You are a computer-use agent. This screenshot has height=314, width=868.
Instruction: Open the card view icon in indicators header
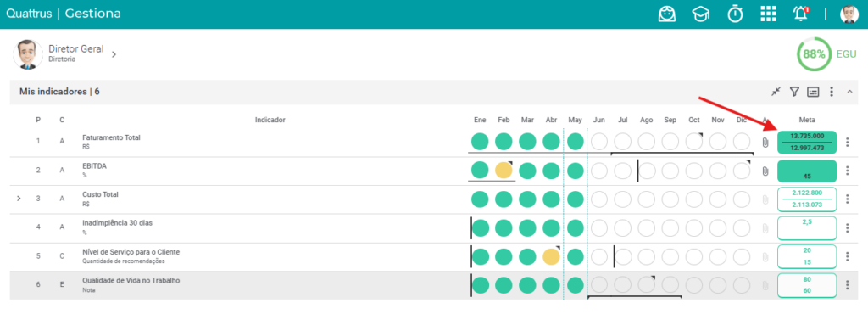click(813, 92)
